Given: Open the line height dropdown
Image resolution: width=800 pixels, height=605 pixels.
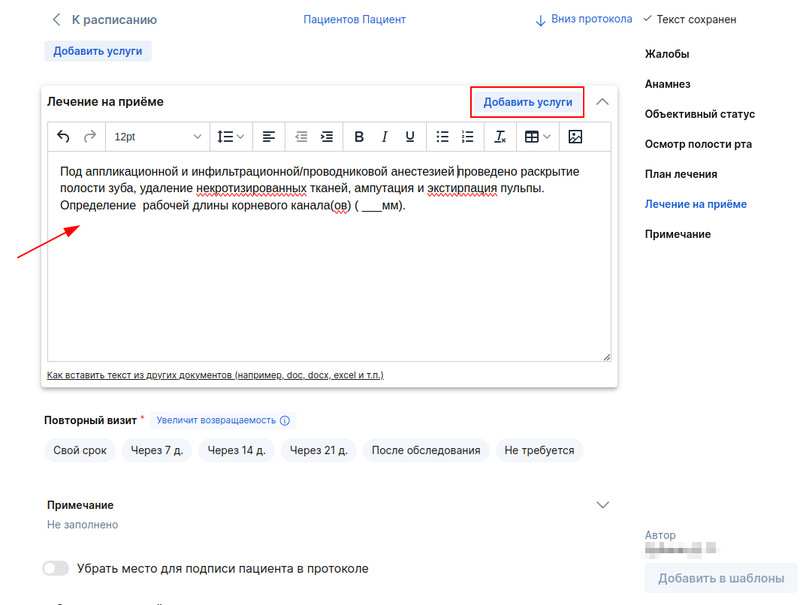Looking at the screenshot, I should [x=231, y=137].
